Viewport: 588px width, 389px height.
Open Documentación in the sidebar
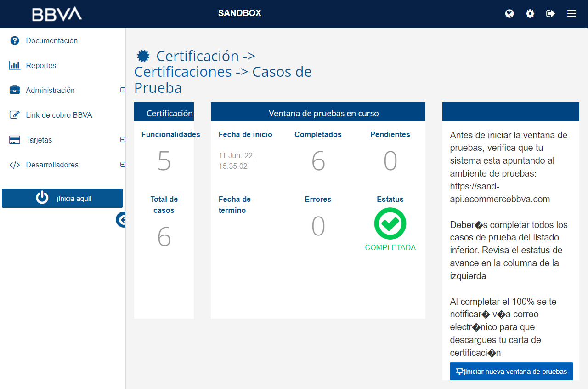[x=52, y=40]
